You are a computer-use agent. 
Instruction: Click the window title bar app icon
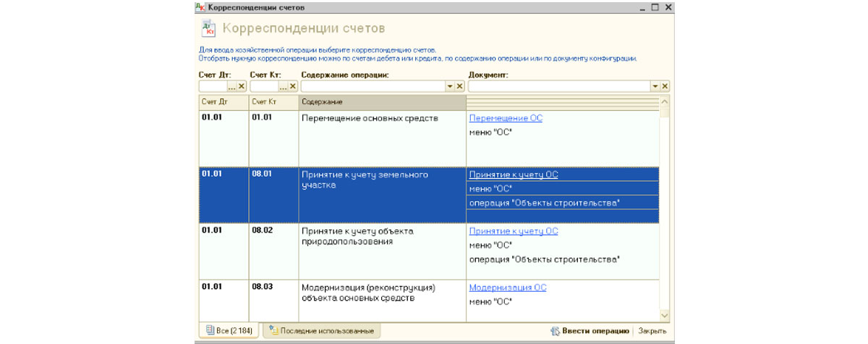pos(200,7)
